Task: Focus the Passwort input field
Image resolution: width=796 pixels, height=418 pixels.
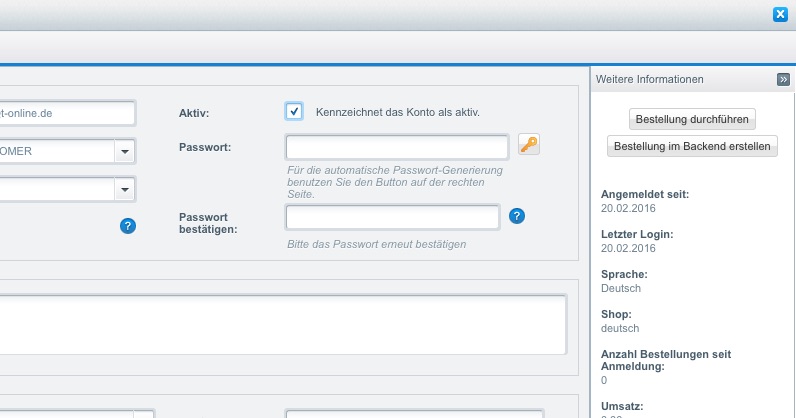Action: [x=397, y=147]
